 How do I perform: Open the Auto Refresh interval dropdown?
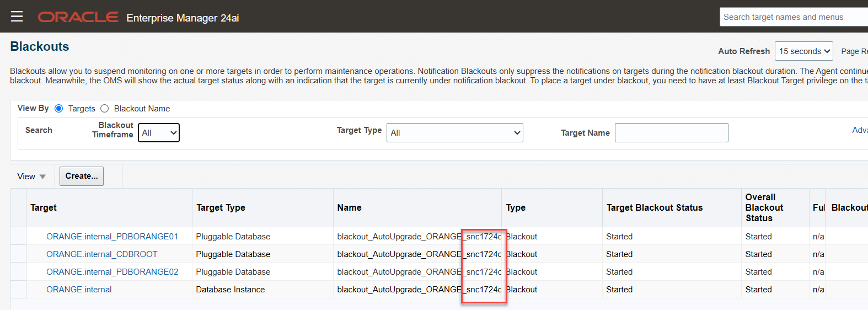(x=803, y=51)
